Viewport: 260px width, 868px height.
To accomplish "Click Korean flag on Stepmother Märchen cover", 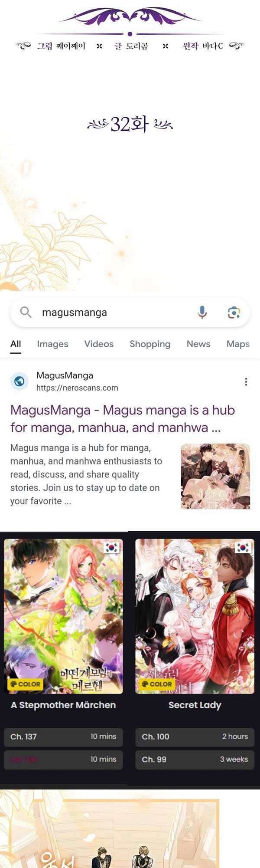I will (111, 547).
